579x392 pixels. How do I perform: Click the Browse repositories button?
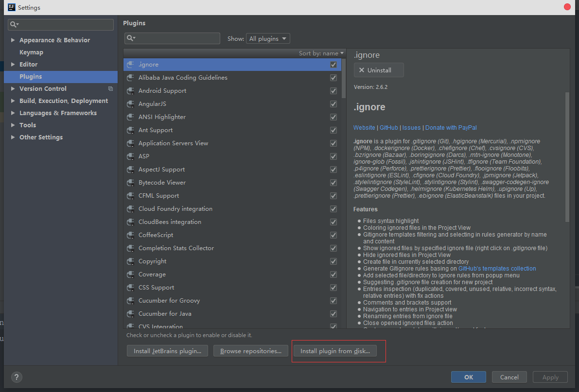click(251, 351)
